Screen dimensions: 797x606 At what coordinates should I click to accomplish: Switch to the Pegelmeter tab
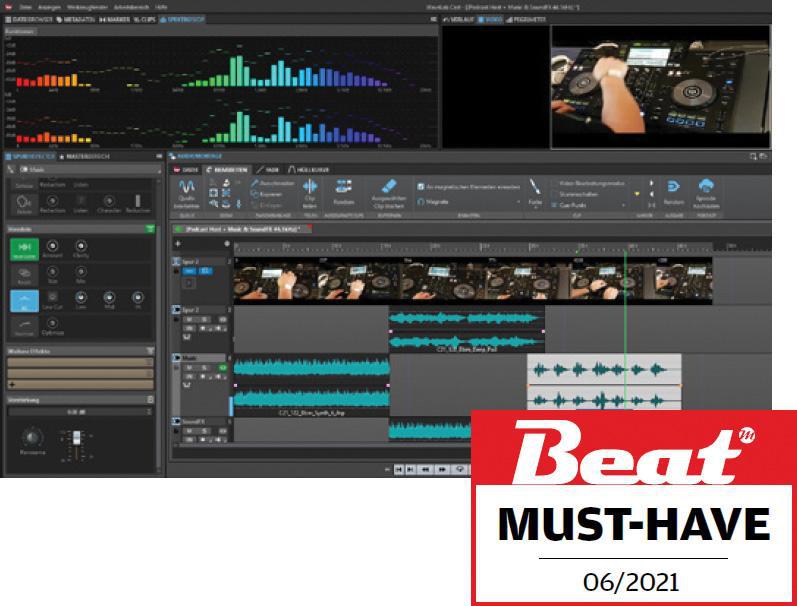click(x=526, y=19)
